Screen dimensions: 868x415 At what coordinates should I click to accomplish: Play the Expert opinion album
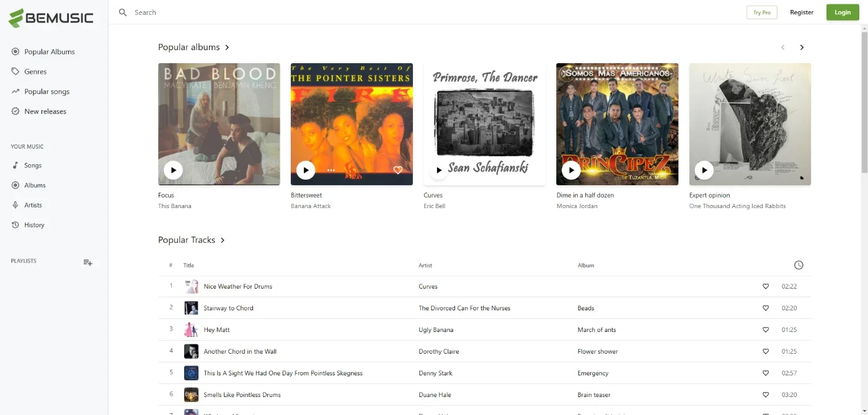[704, 170]
